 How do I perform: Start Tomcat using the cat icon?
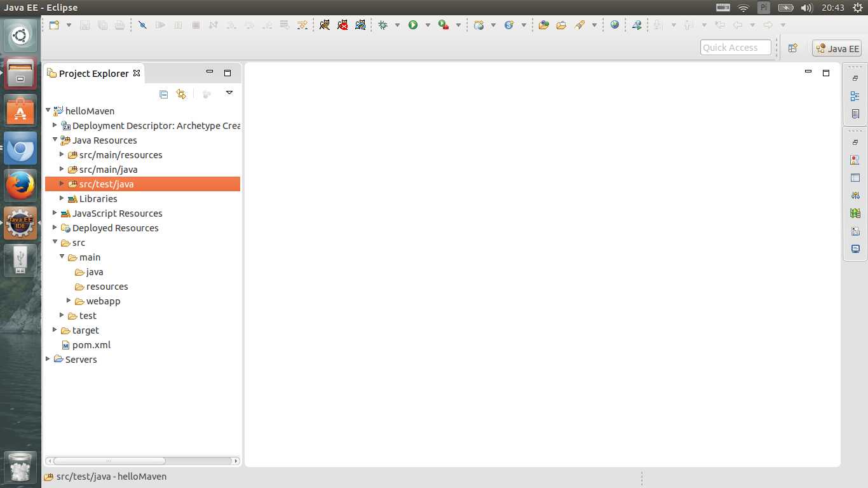click(325, 25)
